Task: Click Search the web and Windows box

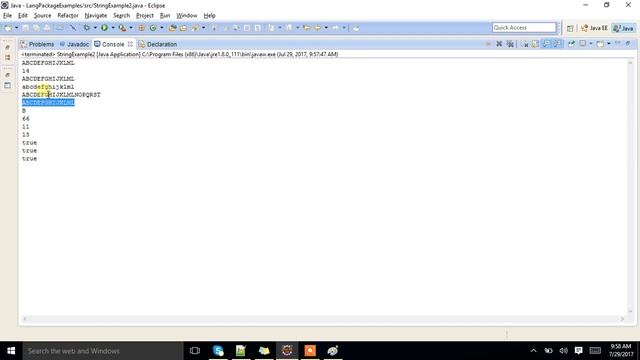Action: 103,351
